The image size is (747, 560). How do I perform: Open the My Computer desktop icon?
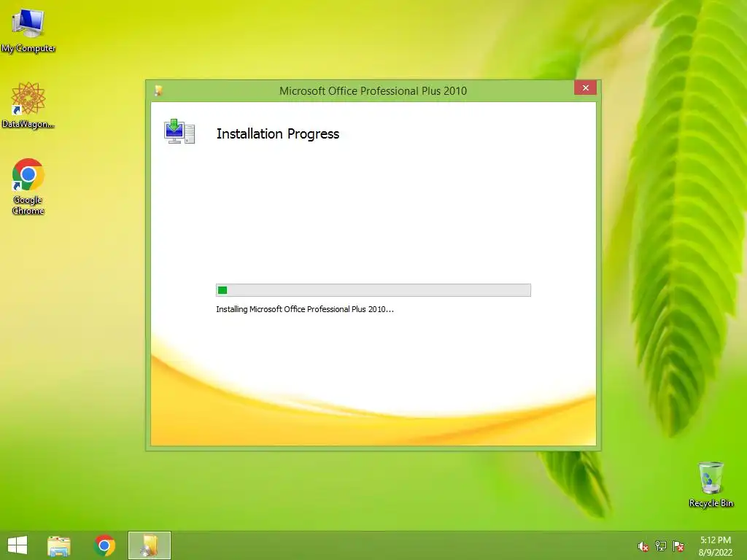tap(28, 29)
